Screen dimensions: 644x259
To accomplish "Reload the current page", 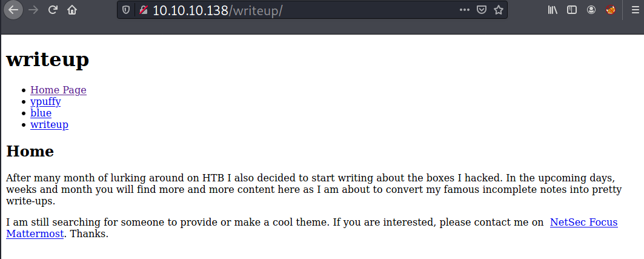I will coord(53,10).
